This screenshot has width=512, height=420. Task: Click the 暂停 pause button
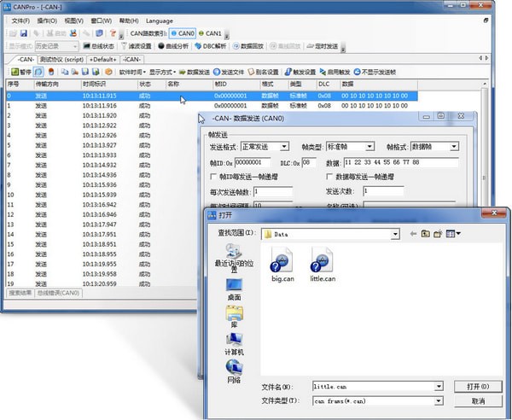pos(20,72)
